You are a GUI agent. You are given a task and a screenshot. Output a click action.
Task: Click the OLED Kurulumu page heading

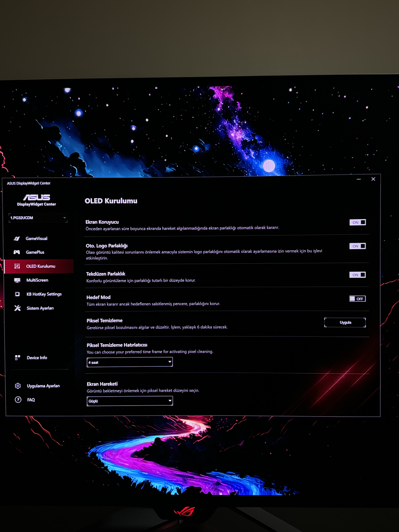click(111, 201)
